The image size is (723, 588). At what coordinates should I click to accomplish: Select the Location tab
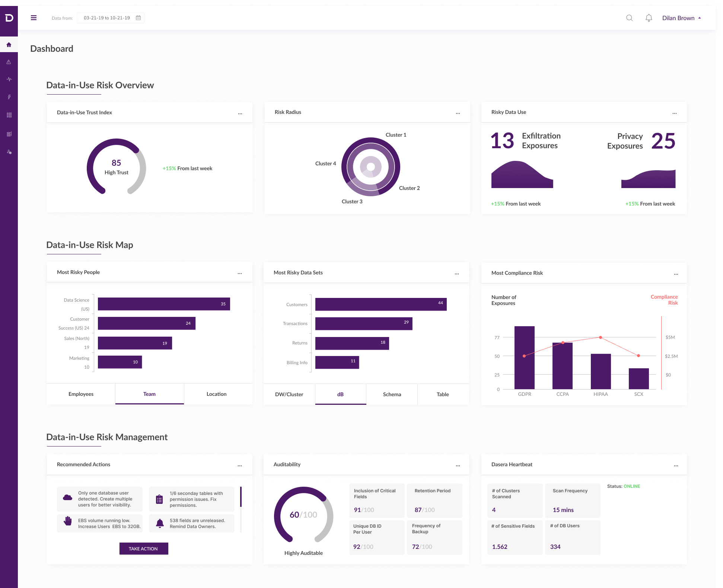pyautogui.click(x=216, y=394)
